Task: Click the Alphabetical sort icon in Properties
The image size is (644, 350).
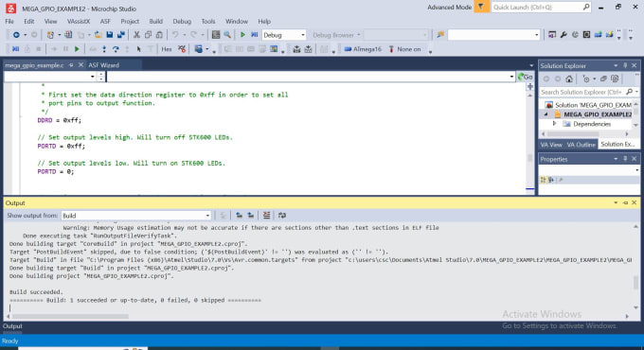Action: pyautogui.click(x=551, y=180)
